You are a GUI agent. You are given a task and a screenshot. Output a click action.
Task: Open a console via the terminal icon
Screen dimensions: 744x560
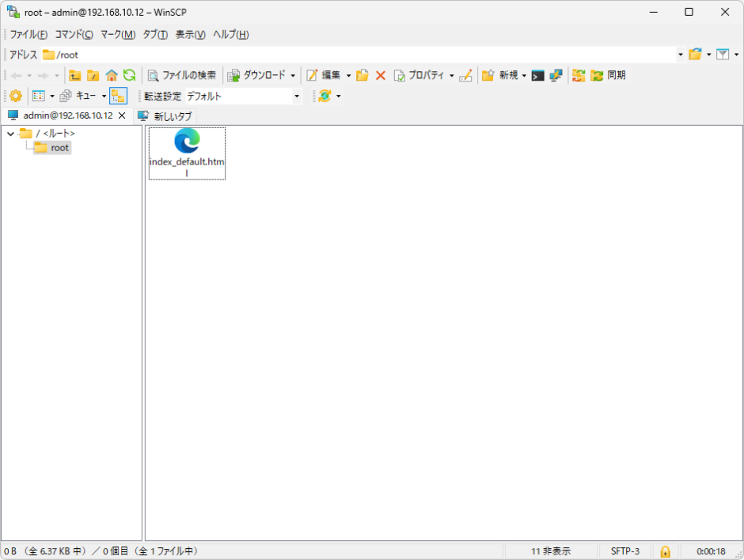coord(539,75)
